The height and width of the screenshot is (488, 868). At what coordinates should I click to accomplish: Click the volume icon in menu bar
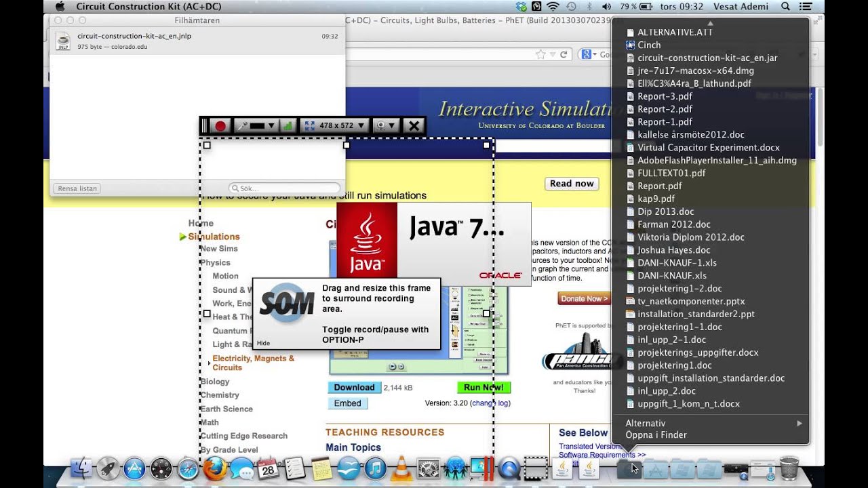click(x=606, y=7)
